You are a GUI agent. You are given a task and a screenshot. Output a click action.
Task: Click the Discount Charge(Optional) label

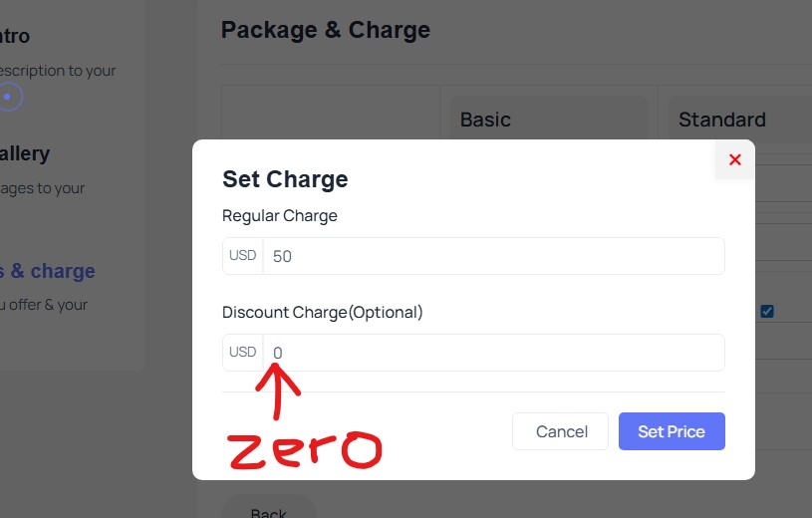click(x=323, y=312)
